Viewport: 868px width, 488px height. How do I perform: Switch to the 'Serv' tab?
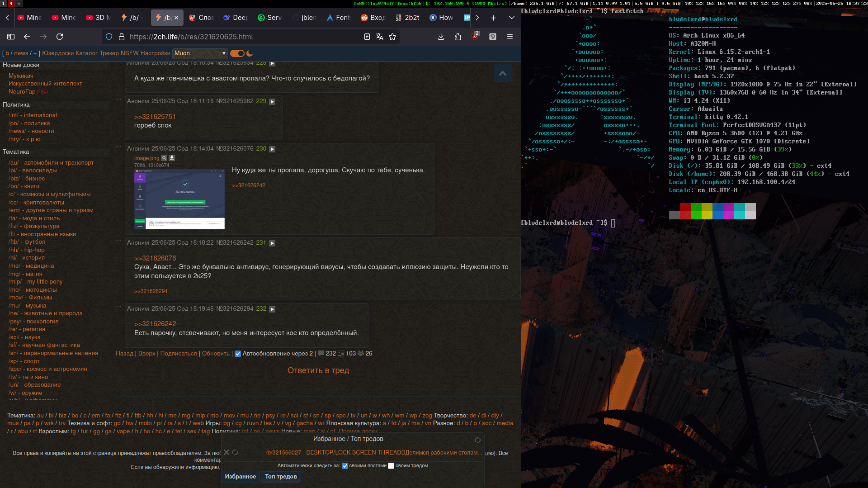tap(270, 18)
